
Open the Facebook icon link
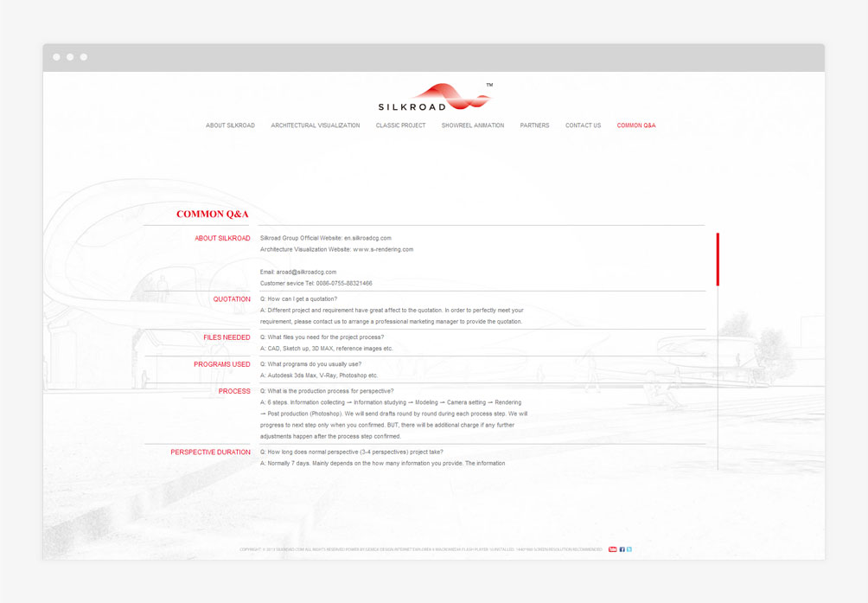coord(622,549)
